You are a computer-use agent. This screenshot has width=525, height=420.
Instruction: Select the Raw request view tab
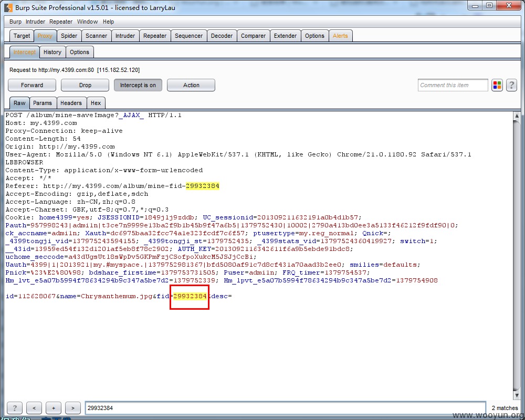point(19,103)
